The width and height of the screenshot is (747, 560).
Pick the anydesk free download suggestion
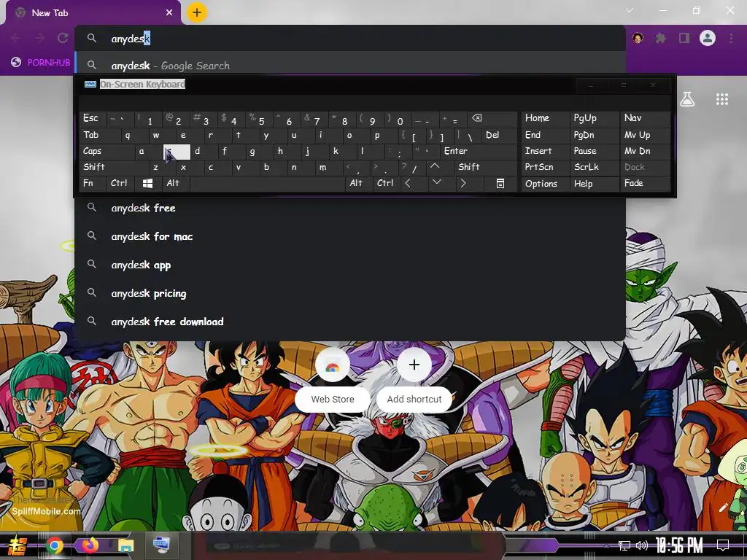pos(350,322)
